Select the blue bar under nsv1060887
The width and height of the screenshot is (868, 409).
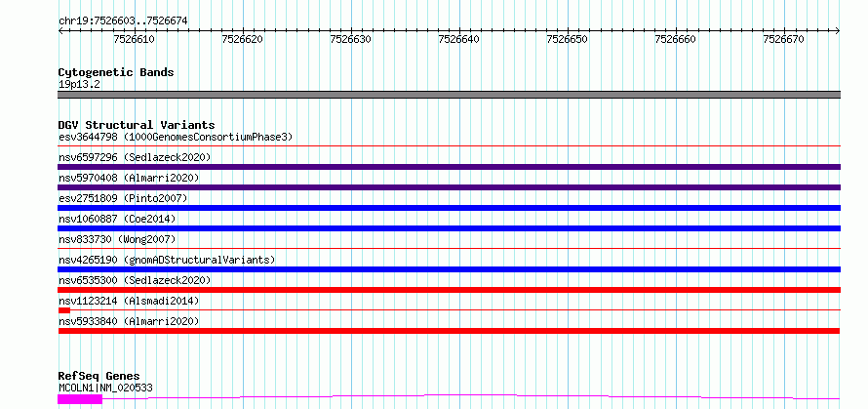[449, 228]
